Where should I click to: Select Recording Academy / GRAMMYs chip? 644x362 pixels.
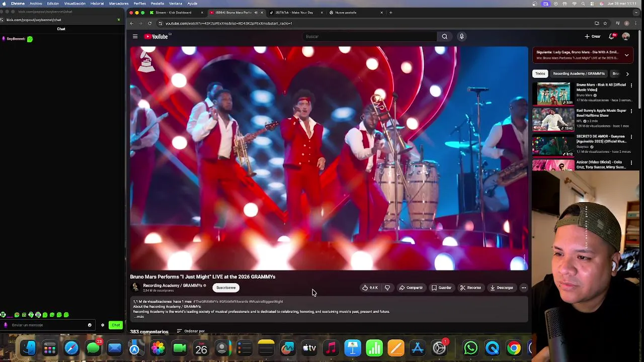point(579,73)
